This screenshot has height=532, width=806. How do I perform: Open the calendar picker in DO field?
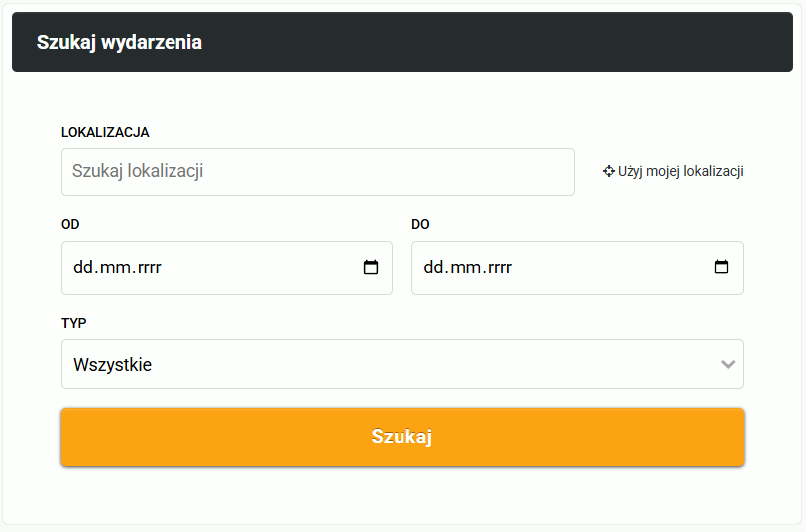[721, 267]
